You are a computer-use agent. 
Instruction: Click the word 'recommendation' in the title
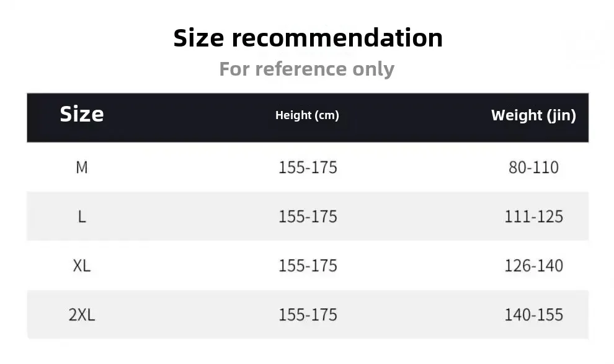(x=337, y=38)
